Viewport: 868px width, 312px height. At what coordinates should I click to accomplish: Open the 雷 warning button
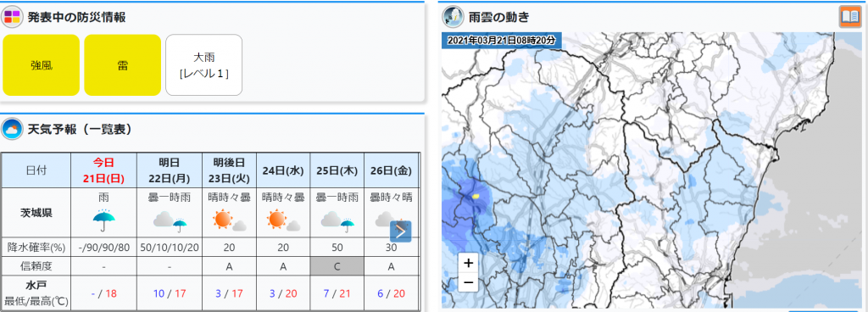point(122,65)
